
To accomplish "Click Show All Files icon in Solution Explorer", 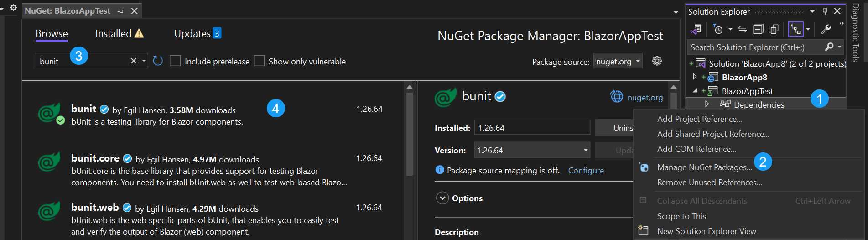I will pyautogui.click(x=774, y=30).
